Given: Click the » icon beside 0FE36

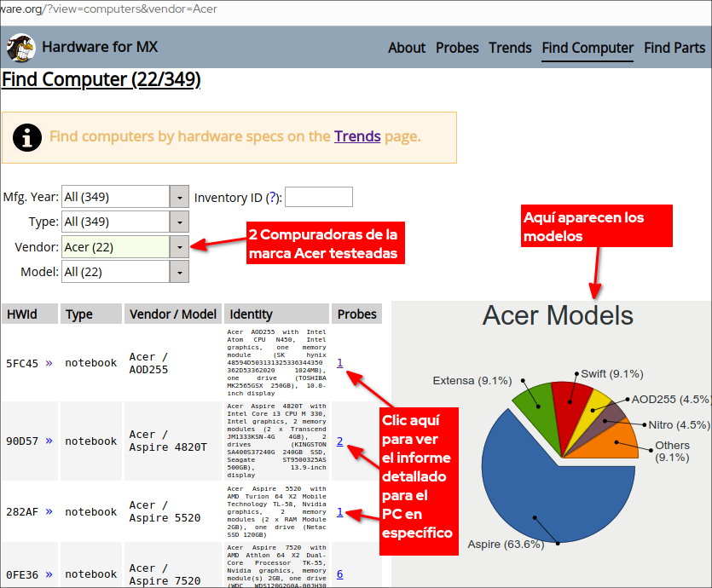Looking at the screenshot, I should click(49, 574).
